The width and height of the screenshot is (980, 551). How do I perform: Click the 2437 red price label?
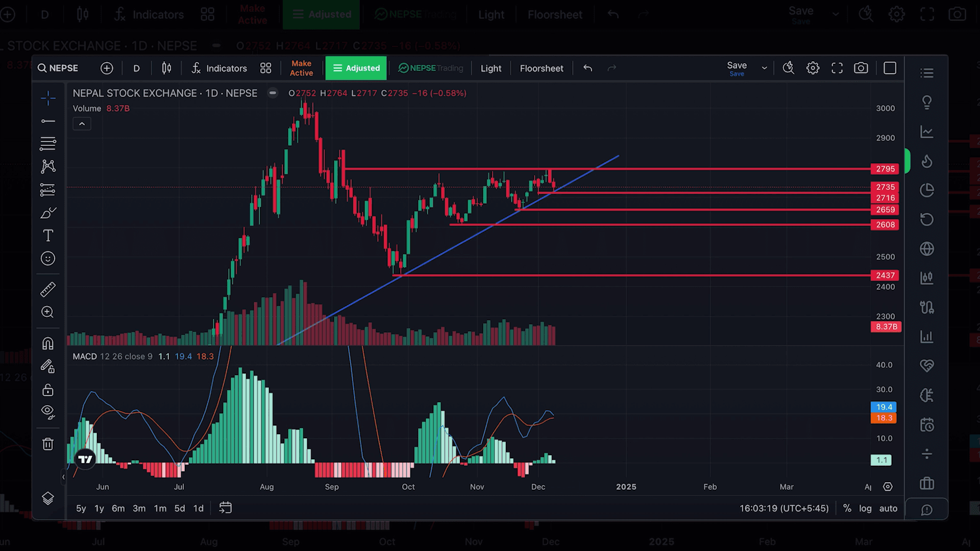coord(885,275)
